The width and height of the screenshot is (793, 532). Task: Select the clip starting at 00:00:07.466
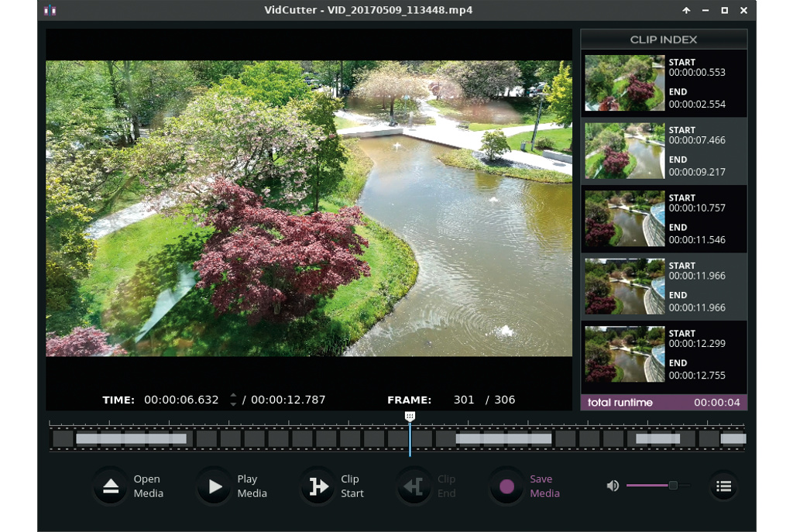coord(664,151)
